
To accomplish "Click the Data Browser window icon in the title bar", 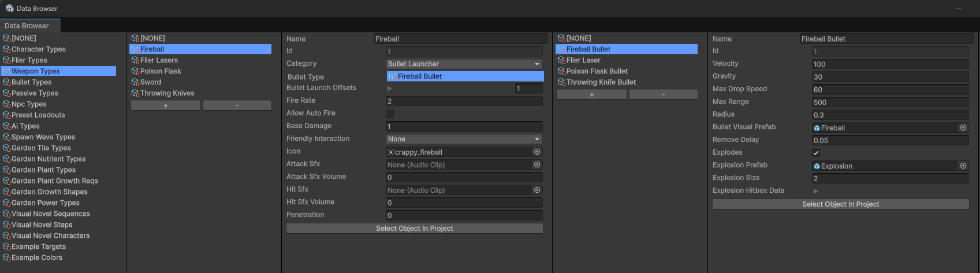I will click(10, 9).
